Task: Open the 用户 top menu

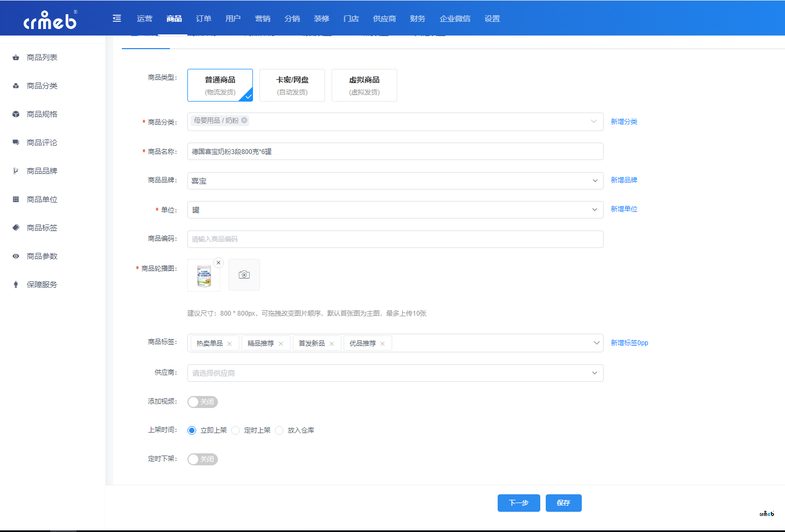Action: click(x=233, y=19)
